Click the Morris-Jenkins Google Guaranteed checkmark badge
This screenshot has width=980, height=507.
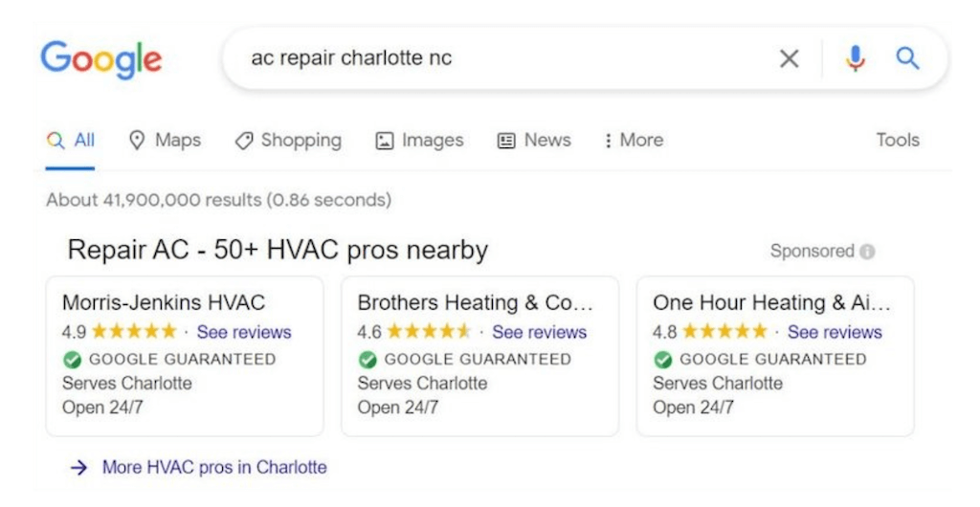(x=72, y=360)
